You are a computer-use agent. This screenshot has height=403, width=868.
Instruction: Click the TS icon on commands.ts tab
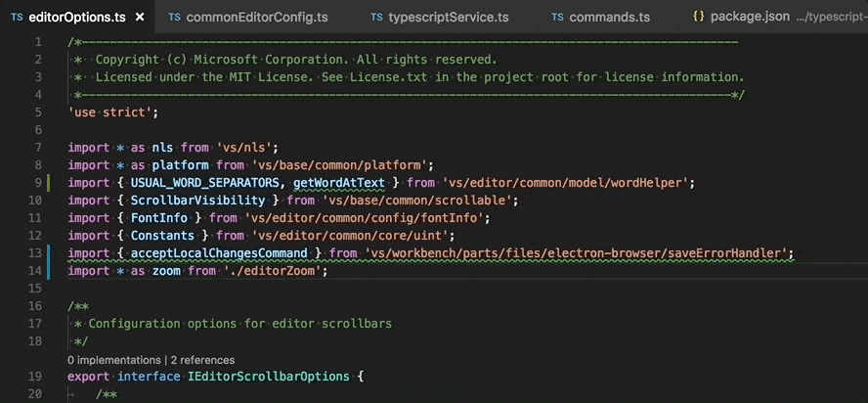[558, 18]
